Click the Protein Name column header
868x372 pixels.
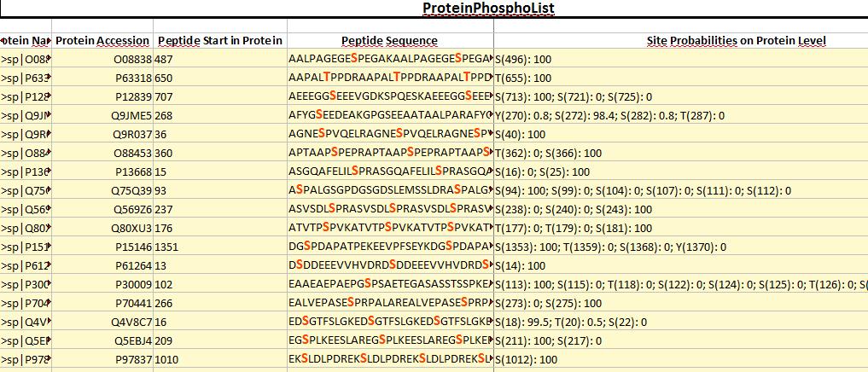[x=26, y=41]
